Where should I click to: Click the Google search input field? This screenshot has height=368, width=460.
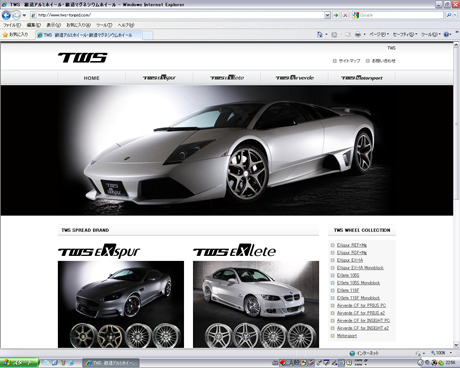coord(401,15)
